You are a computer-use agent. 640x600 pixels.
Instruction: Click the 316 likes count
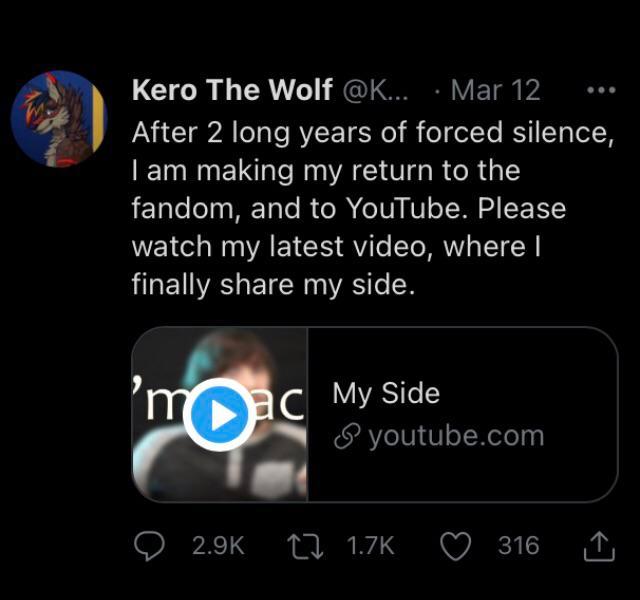518,545
